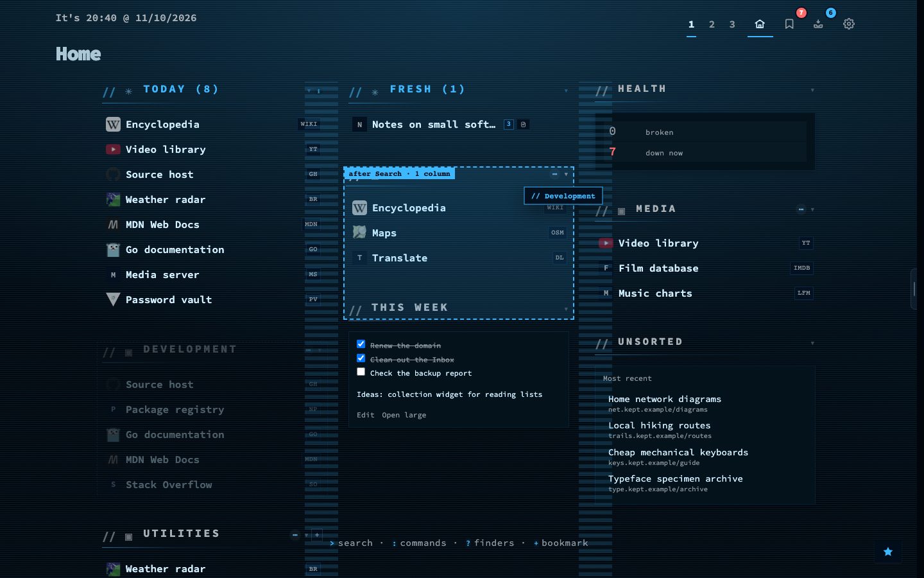This screenshot has height=578, width=924.
Task: Collapse the This Week section arrow
Action: point(566,309)
